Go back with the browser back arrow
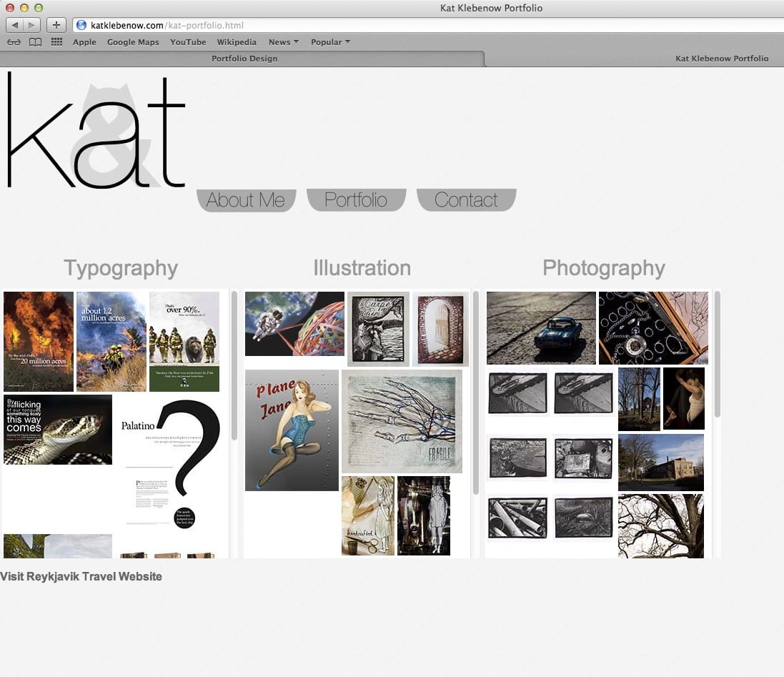784x677 pixels. coord(14,24)
